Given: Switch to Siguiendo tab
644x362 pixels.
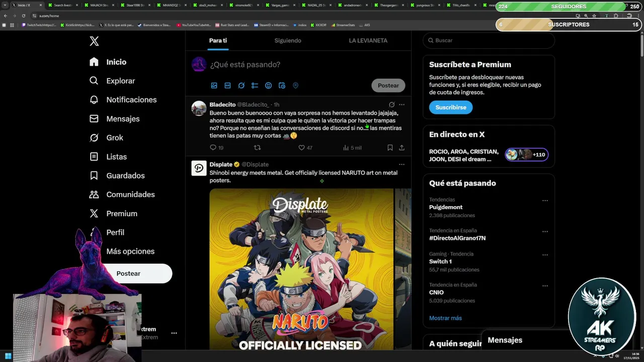Looking at the screenshot, I should [288, 40].
